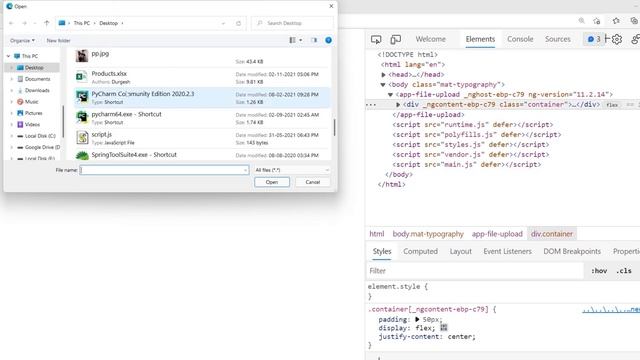Click the script.js file name

[x=102, y=134]
